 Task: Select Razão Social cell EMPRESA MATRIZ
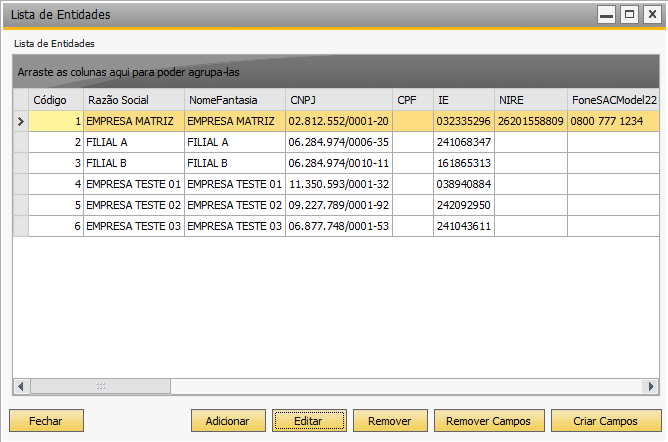pos(134,121)
